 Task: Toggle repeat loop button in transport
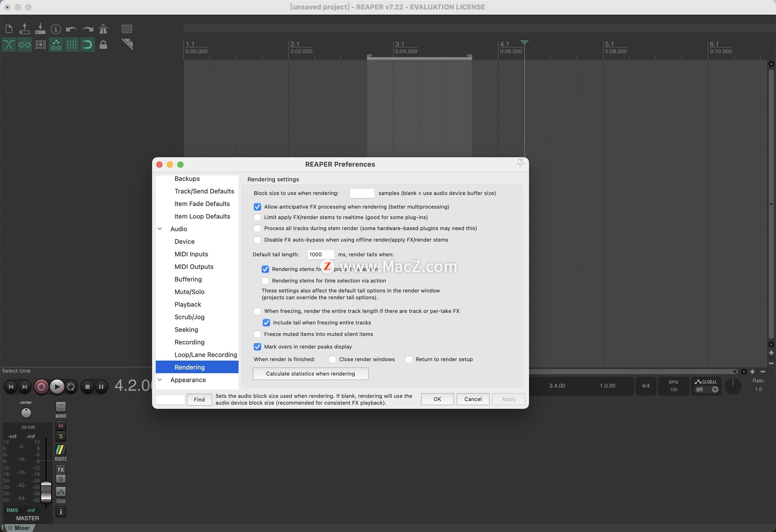coord(71,387)
